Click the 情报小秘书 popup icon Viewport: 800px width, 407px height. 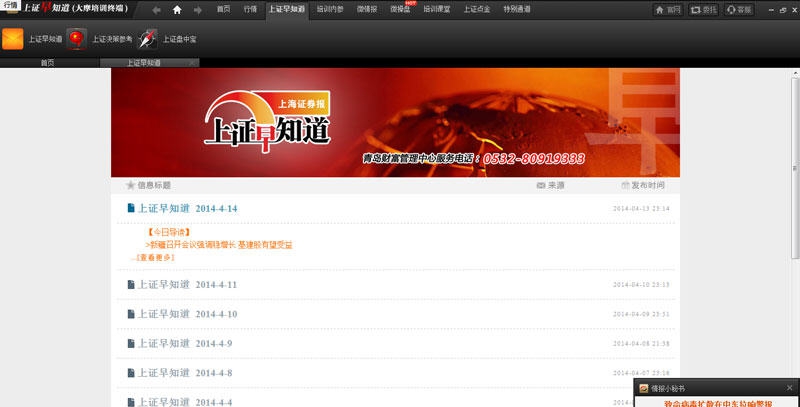(644, 388)
